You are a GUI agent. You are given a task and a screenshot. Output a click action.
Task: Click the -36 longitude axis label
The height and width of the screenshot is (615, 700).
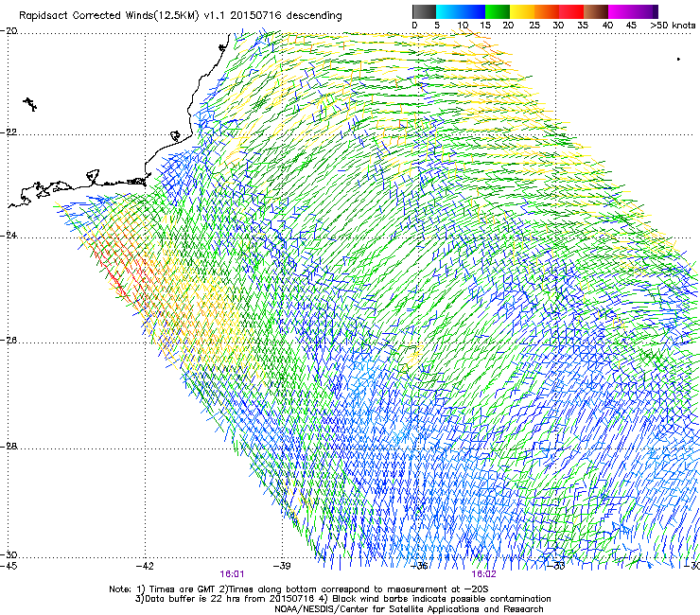coord(419,566)
